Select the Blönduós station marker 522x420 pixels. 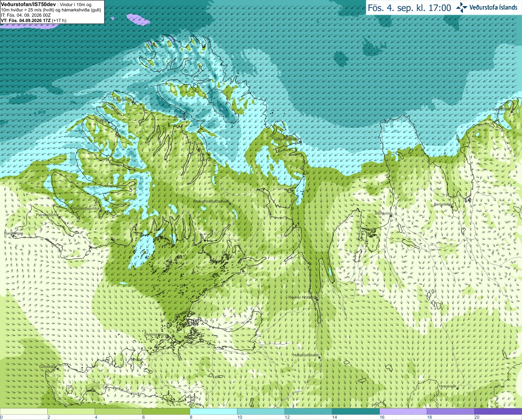pos(390,216)
